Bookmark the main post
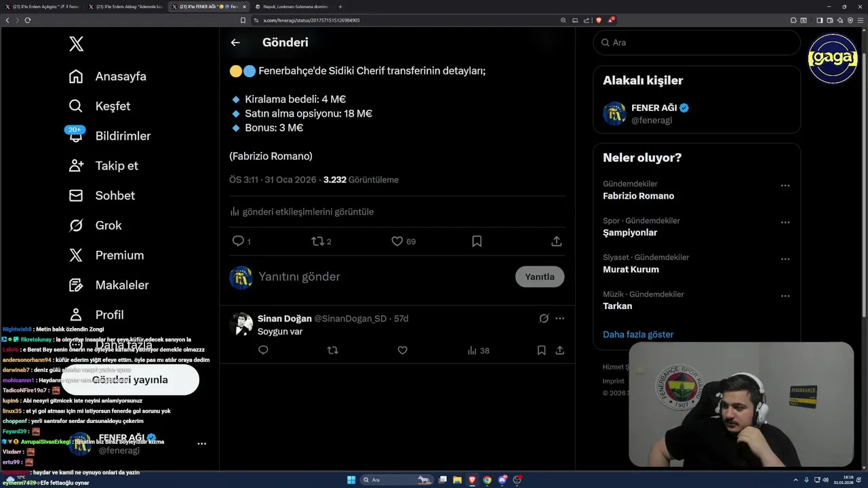The width and height of the screenshot is (868, 488). tap(477, 241)
